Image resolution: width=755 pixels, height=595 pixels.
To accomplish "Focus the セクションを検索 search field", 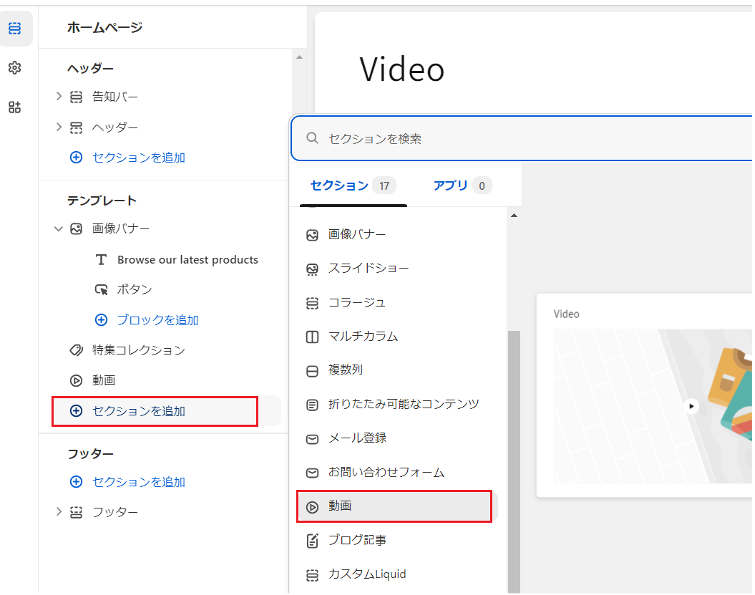I will pos(522,139).
